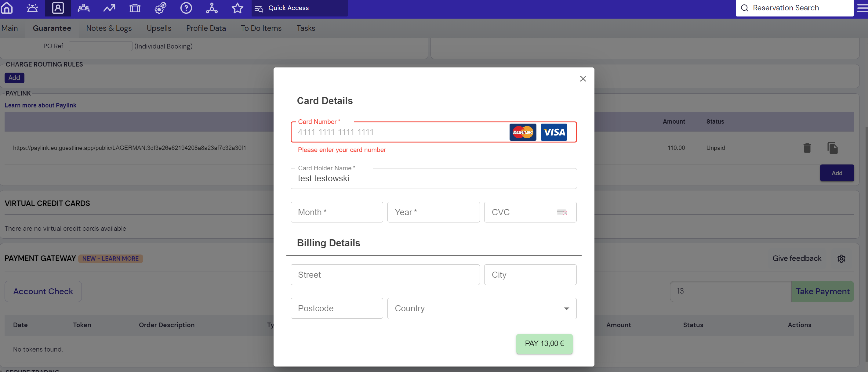Click the bank building icon

135,8
